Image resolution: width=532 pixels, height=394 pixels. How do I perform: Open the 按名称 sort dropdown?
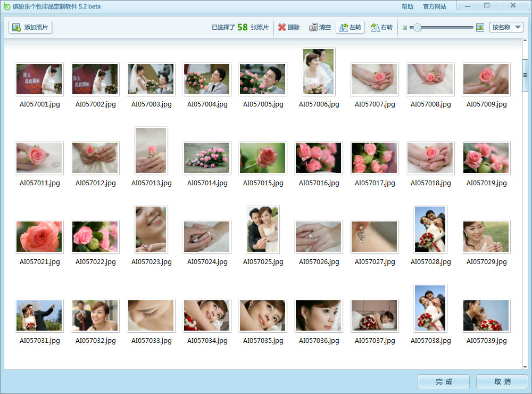click(506, 27)
